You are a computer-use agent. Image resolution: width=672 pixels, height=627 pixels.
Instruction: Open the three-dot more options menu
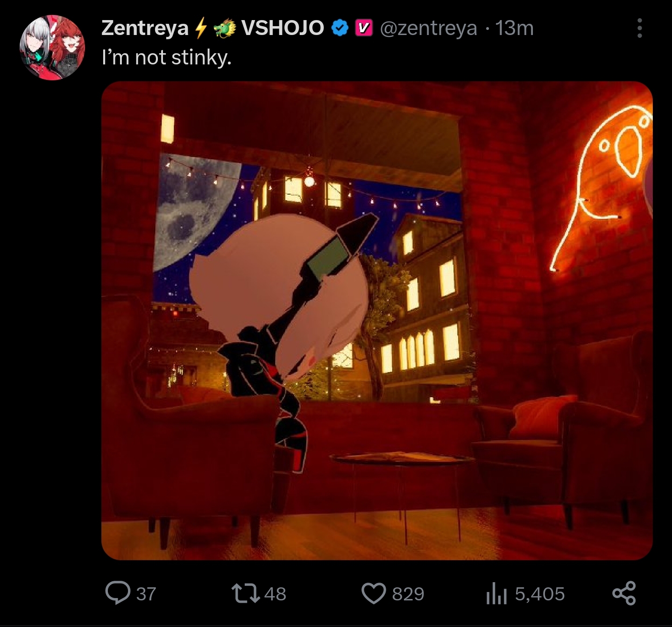tap(640, 28)
